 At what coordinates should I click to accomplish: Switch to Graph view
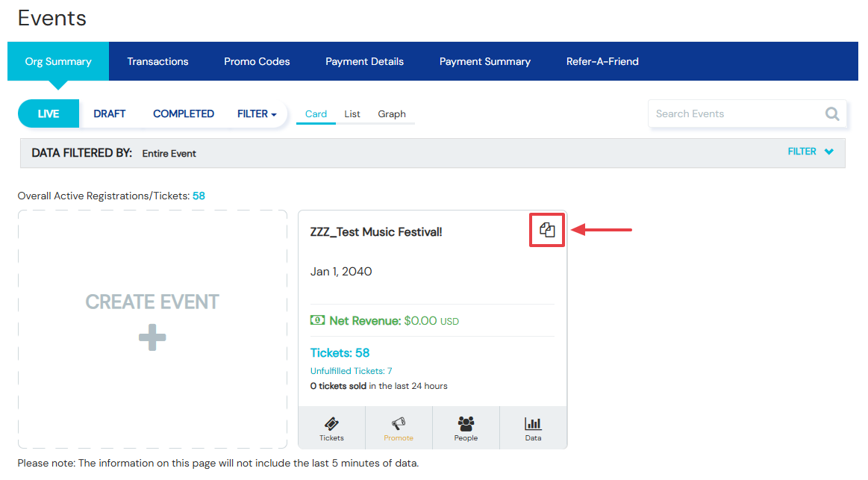[392, 113]
